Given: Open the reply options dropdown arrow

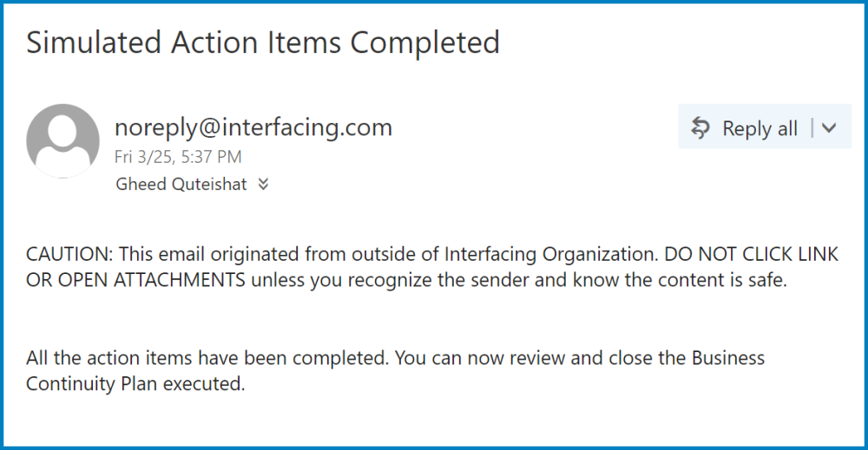Looking at the screenshot, I should click(828, 128).
